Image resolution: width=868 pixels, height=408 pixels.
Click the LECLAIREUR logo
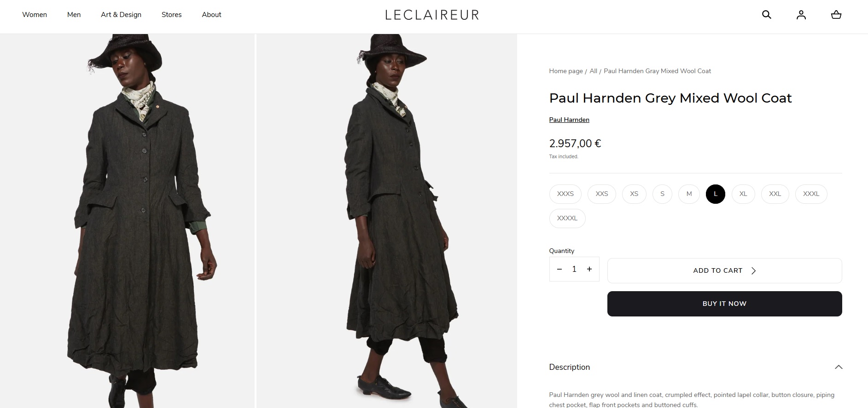[432, 15]
